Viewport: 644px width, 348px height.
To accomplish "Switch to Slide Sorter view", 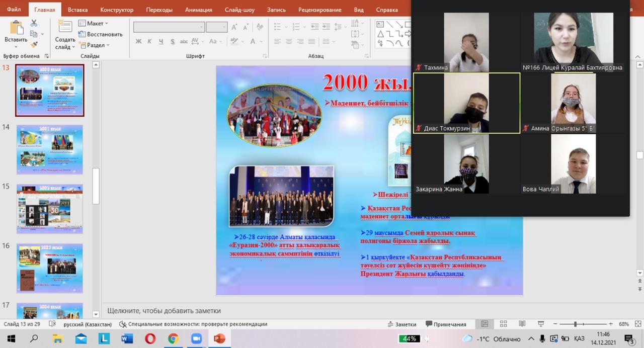I will 503,324.
